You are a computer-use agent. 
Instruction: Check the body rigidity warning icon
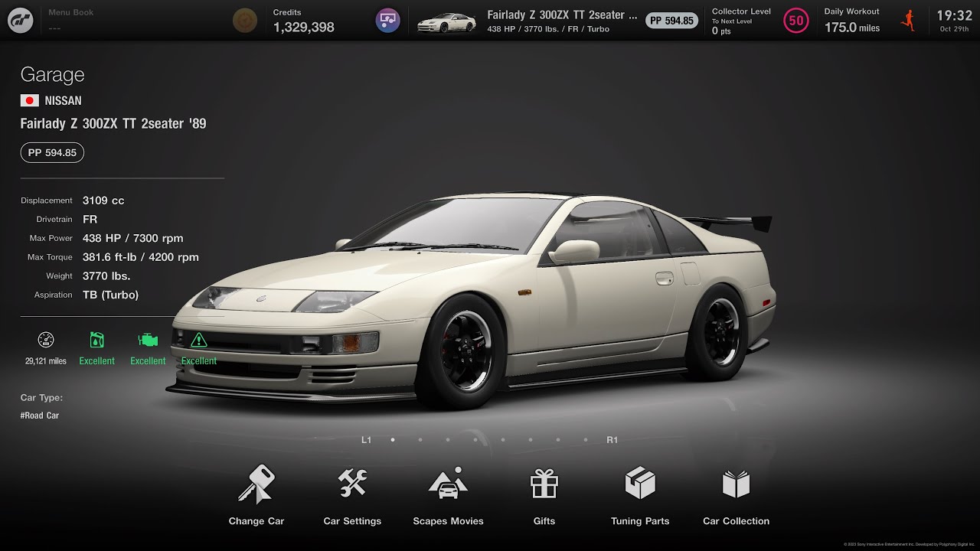click(198, 340)
